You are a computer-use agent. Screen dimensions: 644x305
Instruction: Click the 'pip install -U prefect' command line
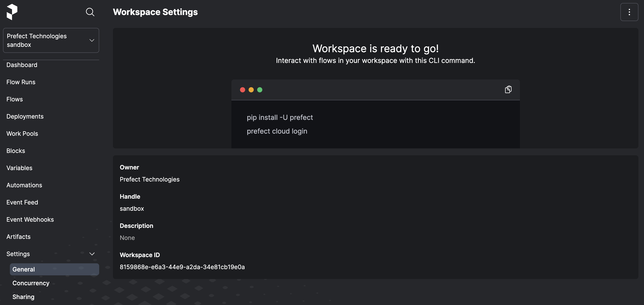(x=280, y=117)
